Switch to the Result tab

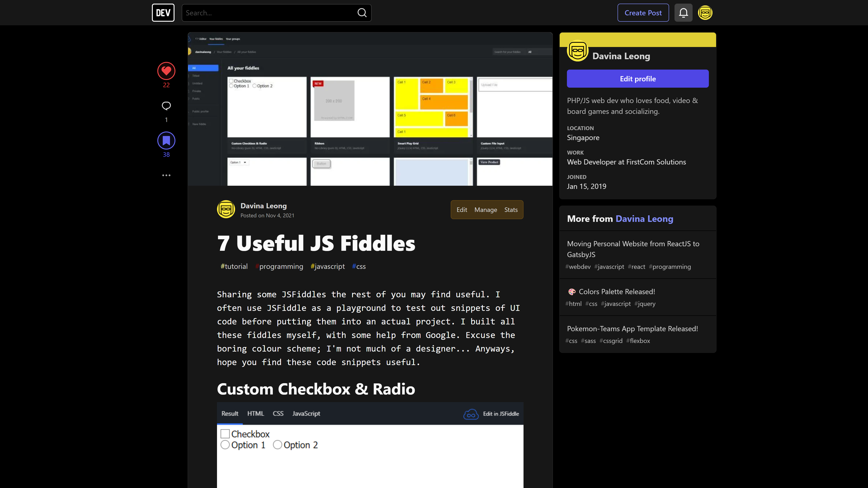click(230, 413)
